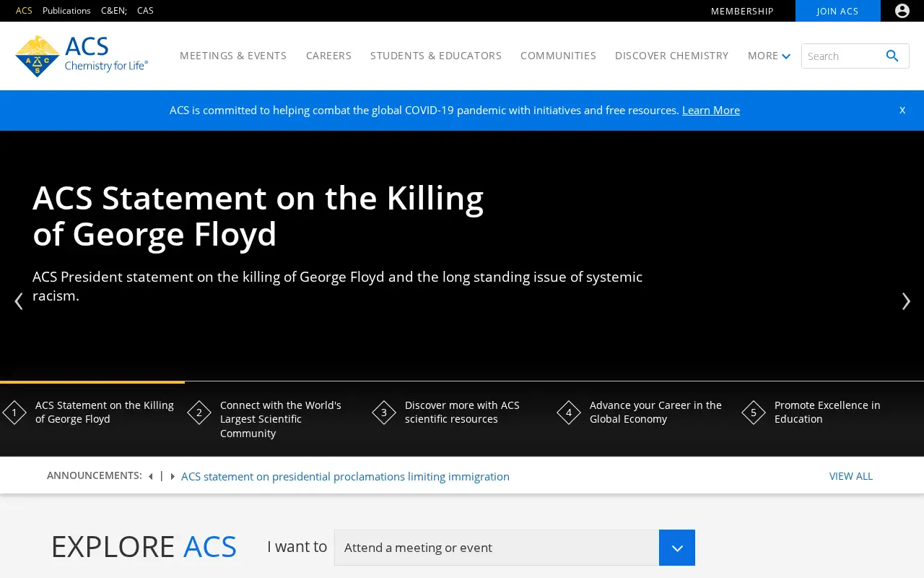Image resolution: width=924 pixels, height=578 pixels.
Task: Click the Join ACS button
Action: pyautogui.click(x=838, y=11)
